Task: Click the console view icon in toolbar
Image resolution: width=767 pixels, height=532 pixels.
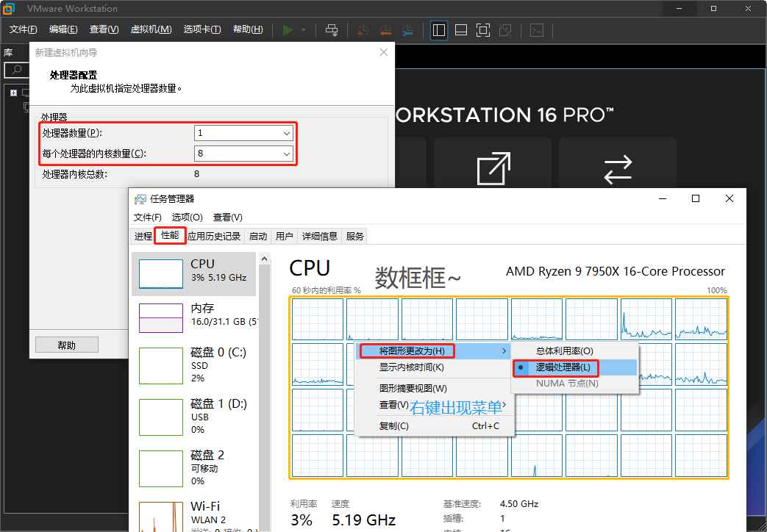Action: [x=537, y=30]
